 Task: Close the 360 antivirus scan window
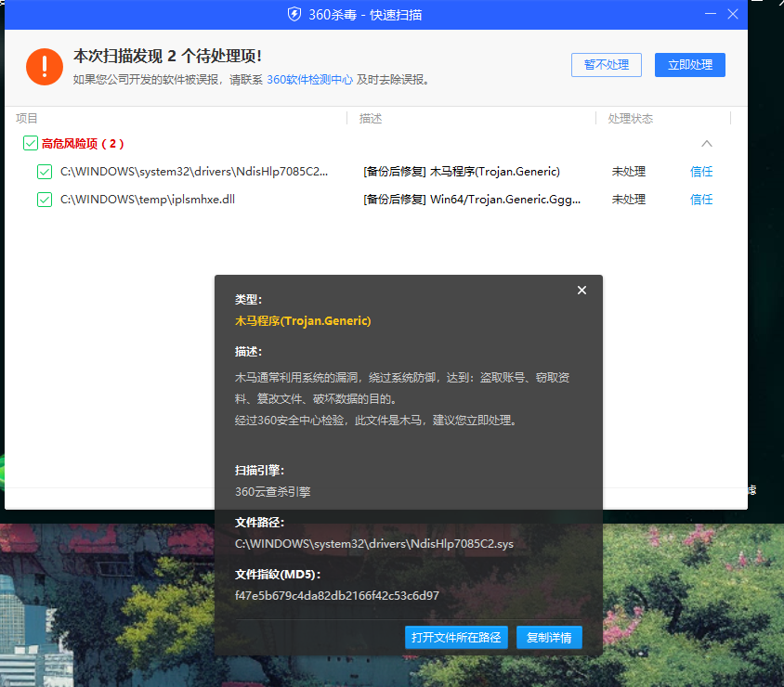point(733,14)
